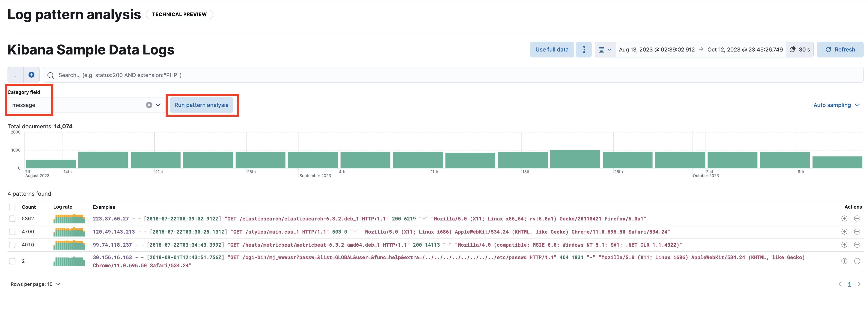Go to previous page of patterns
Image resolution: width=868 pixels, height=330 pixels.
pyautogui.click(x=840, y=284)
